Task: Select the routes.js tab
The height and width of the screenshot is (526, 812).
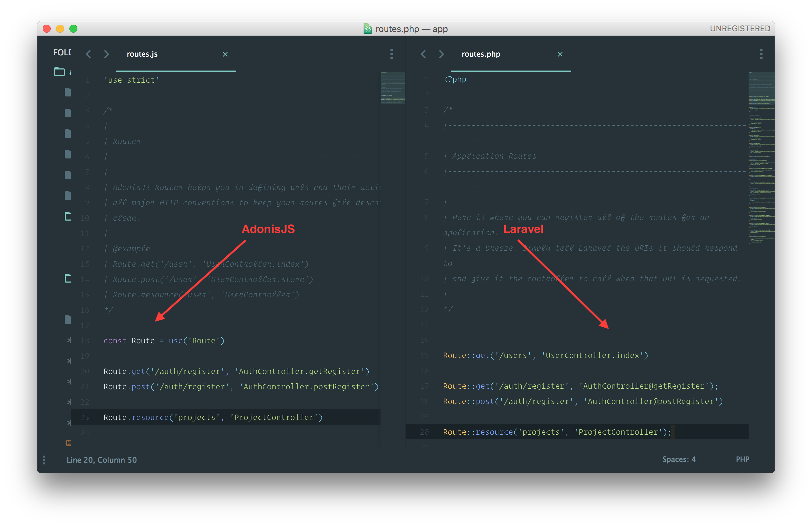Action: (x=142, y=54)
